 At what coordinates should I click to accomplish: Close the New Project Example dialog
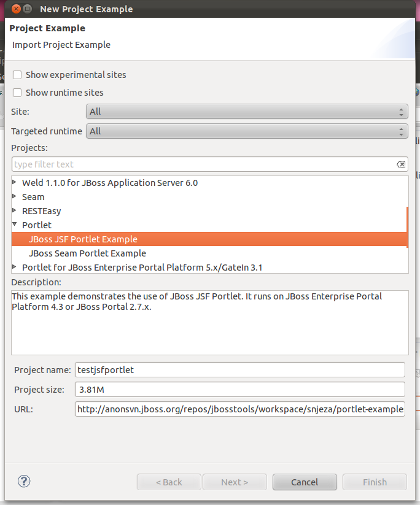click(x=16, y=9)
